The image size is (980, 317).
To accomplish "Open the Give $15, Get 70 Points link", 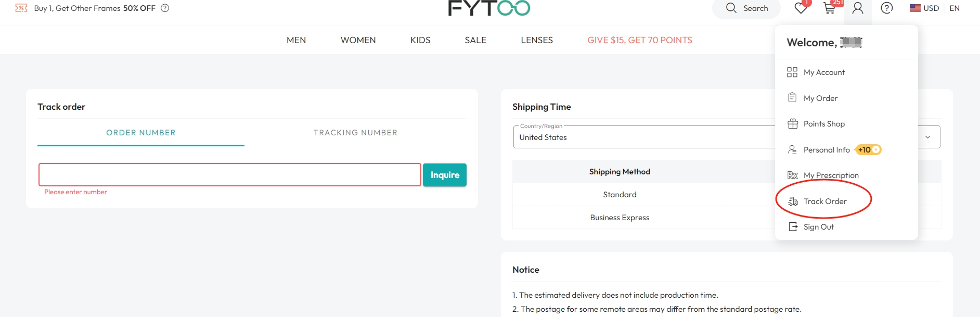I will coord(640,40).
